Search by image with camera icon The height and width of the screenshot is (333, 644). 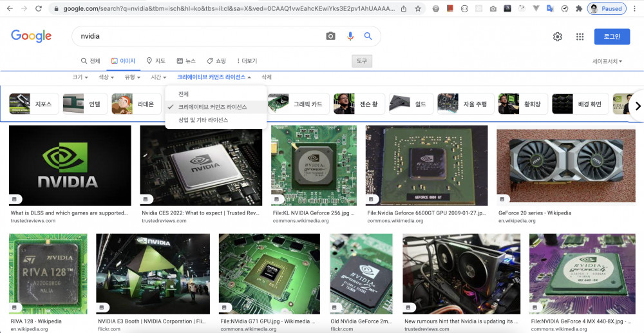pyautogui.click(x=330, y=36)
